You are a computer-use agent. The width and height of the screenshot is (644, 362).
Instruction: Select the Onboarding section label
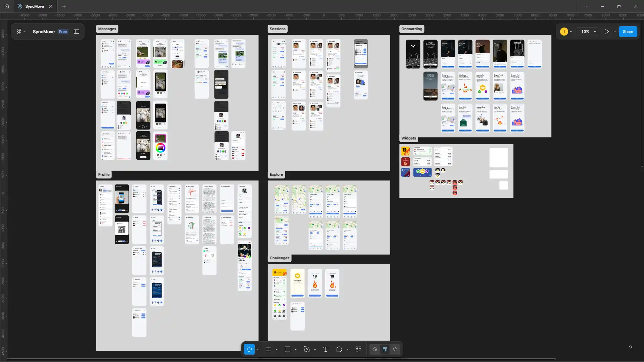tap(411, 29)
